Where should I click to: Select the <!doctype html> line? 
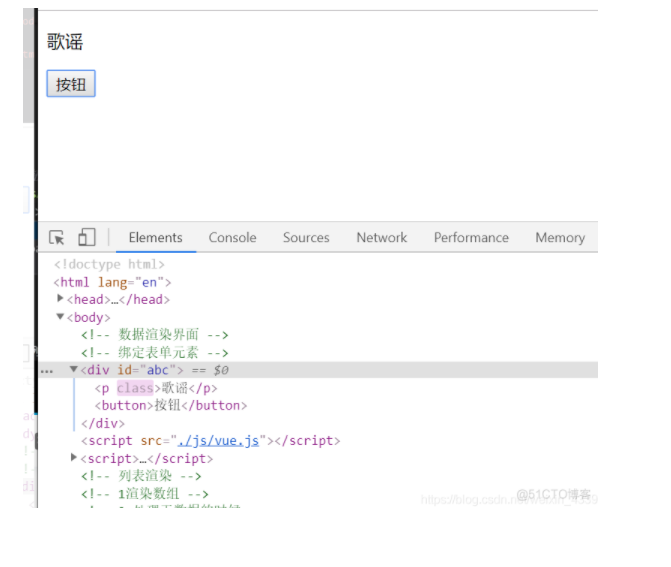click(x=109, y=264)
